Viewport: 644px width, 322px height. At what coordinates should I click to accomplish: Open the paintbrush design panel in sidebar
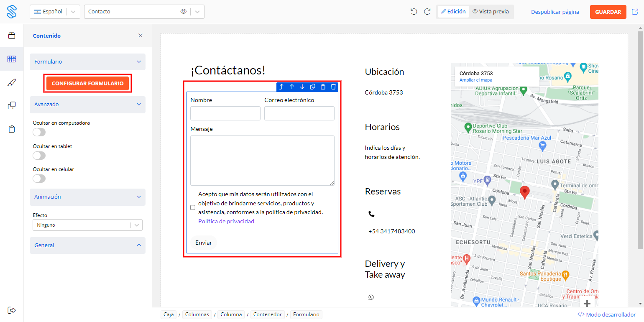pyautogui.click(x=12, y=82)
